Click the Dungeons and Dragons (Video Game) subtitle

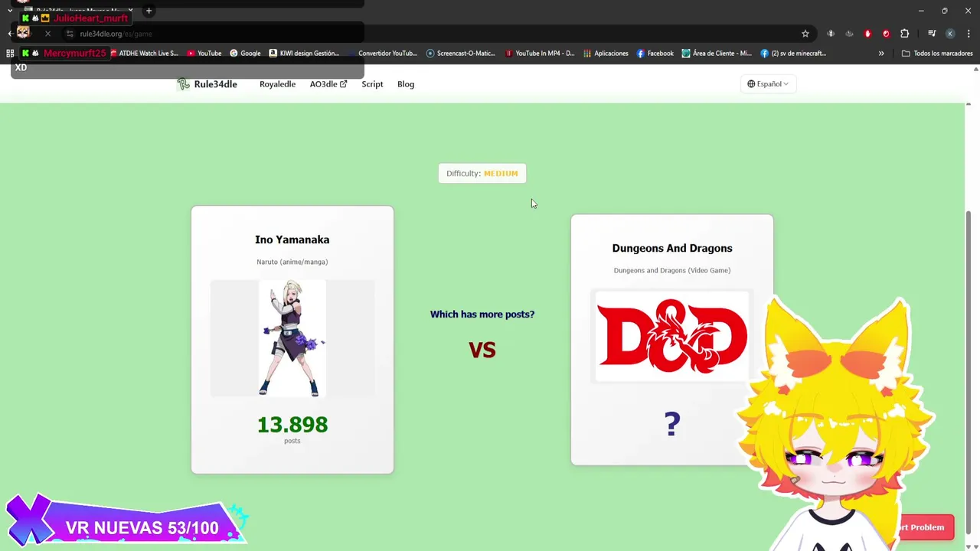click(x=672, y=270)
